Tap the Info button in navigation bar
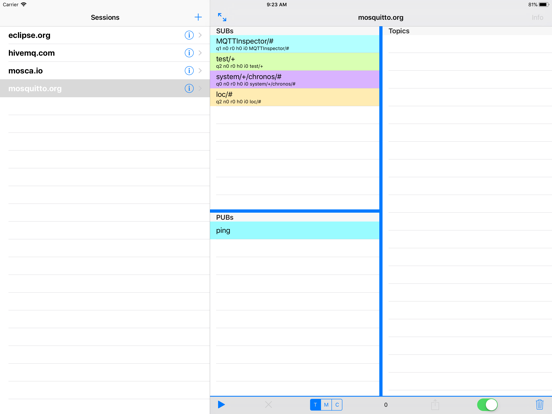 point(537,17)
